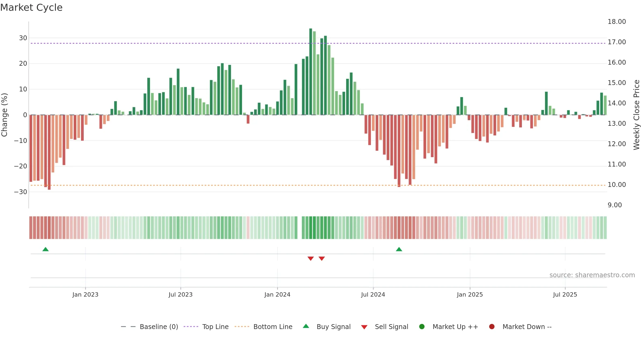Image resolution: width=644 pixels, height=362 pixels.
Task: Toggle the Bottom Line legend entry
Action: coord(264,327)
